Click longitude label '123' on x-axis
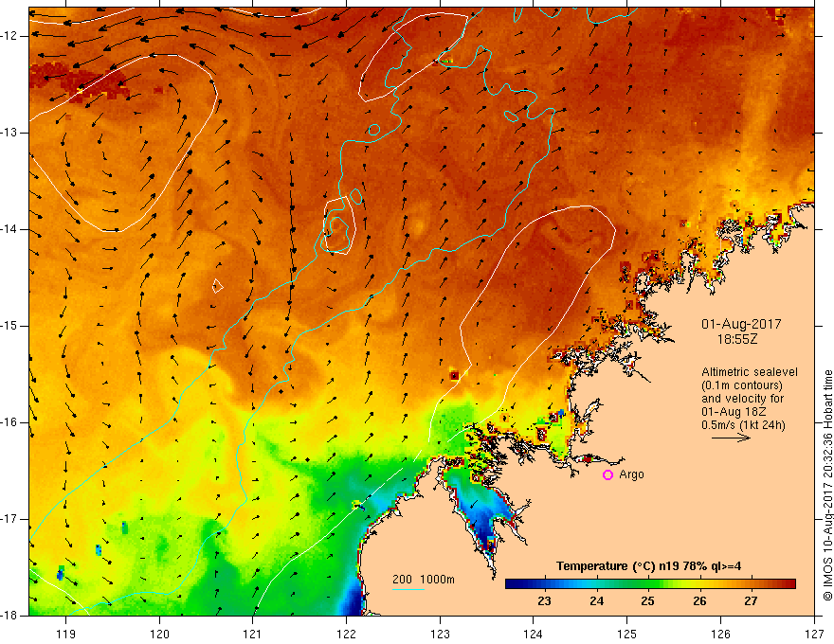Screen dimensions: 834x644 click(440, 634)
